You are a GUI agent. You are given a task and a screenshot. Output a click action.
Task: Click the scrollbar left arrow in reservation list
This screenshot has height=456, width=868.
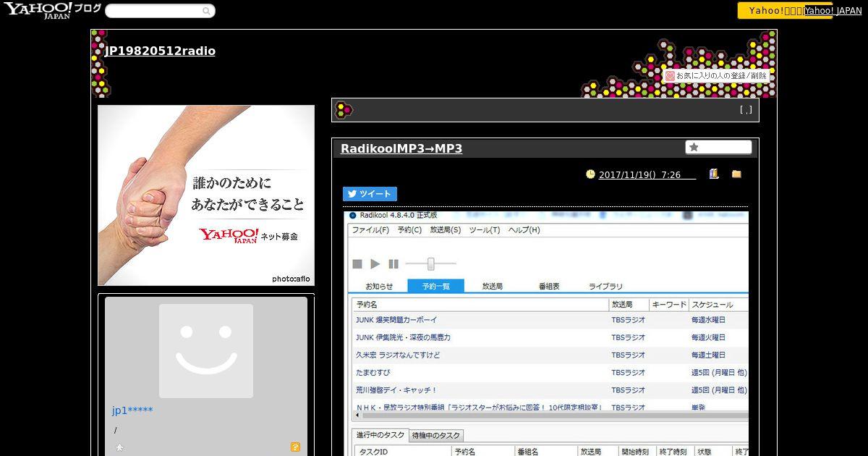[356, 416]
